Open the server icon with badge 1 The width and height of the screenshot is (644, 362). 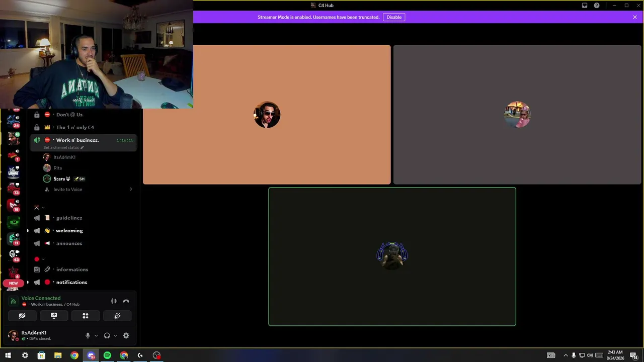tap(14, 154)
